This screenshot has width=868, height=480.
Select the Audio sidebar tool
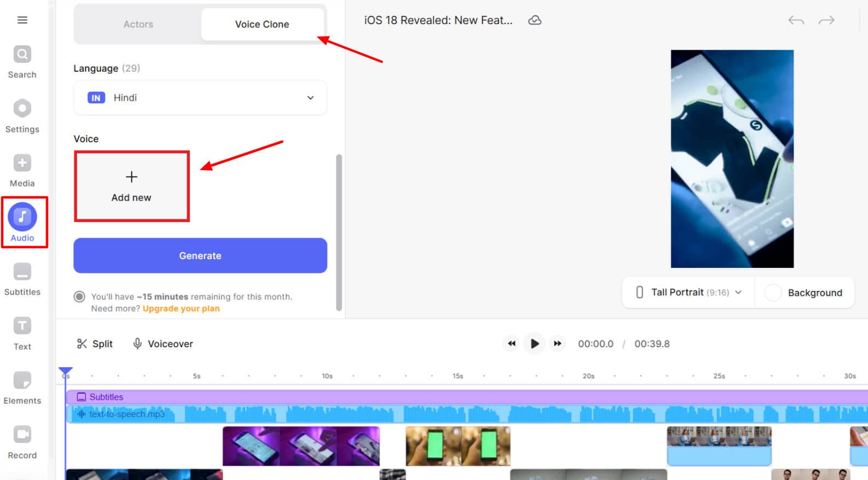click(x=22, y=223)
